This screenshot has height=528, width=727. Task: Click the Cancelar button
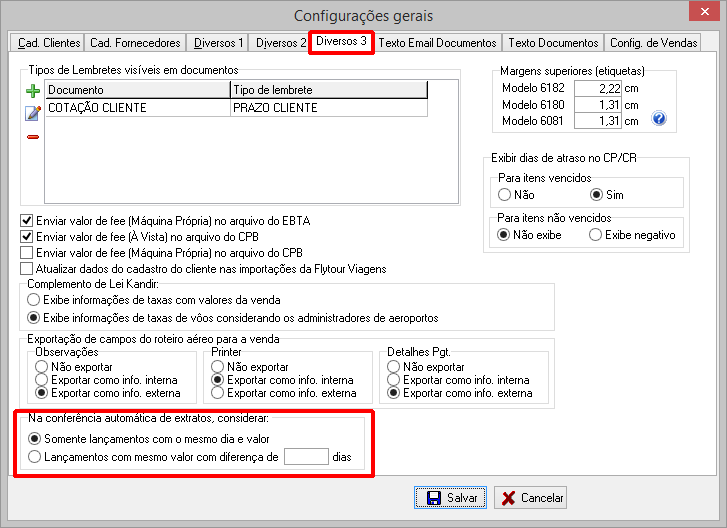530,497
